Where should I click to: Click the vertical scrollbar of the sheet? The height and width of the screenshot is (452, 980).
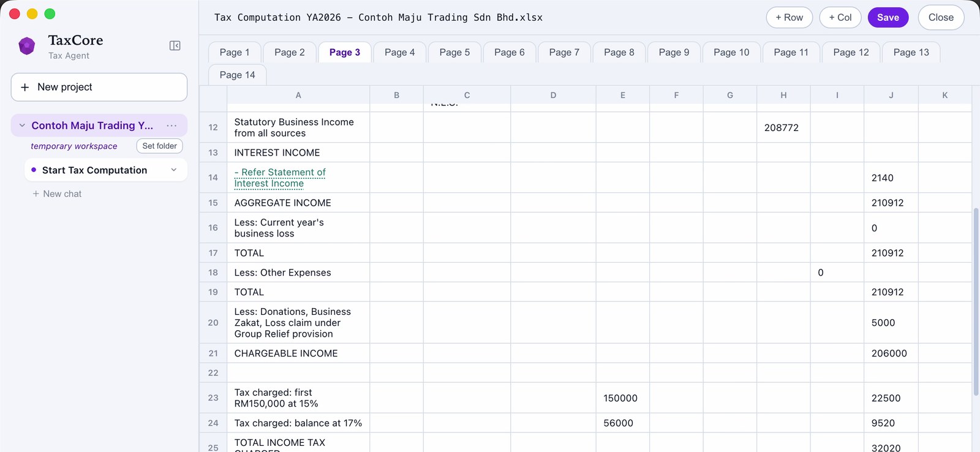tap(976, 301)
